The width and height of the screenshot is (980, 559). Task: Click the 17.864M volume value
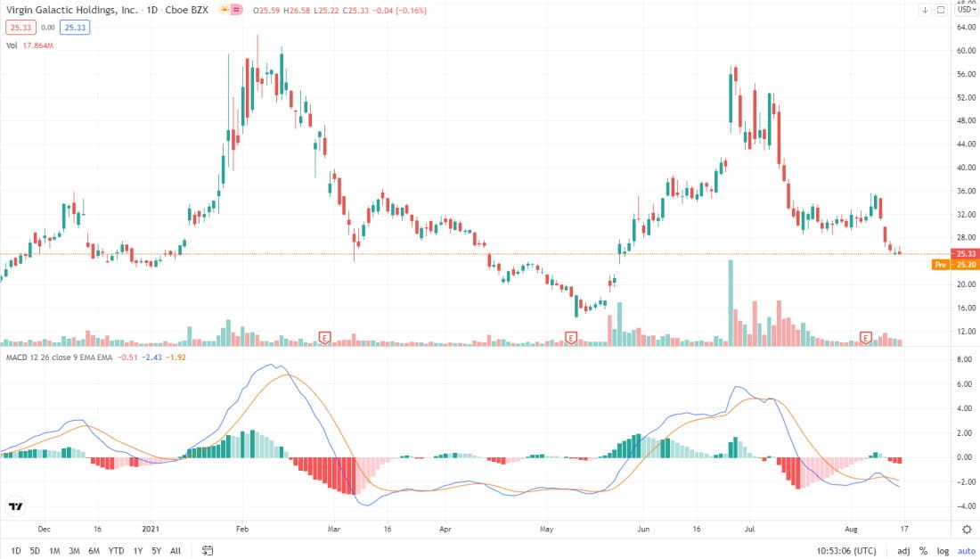38,45
